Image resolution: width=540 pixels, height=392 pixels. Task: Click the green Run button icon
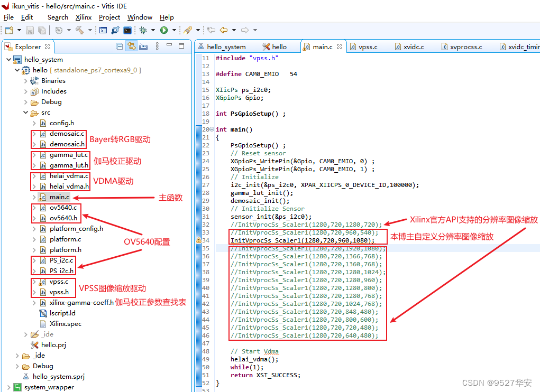pos(164,30)
